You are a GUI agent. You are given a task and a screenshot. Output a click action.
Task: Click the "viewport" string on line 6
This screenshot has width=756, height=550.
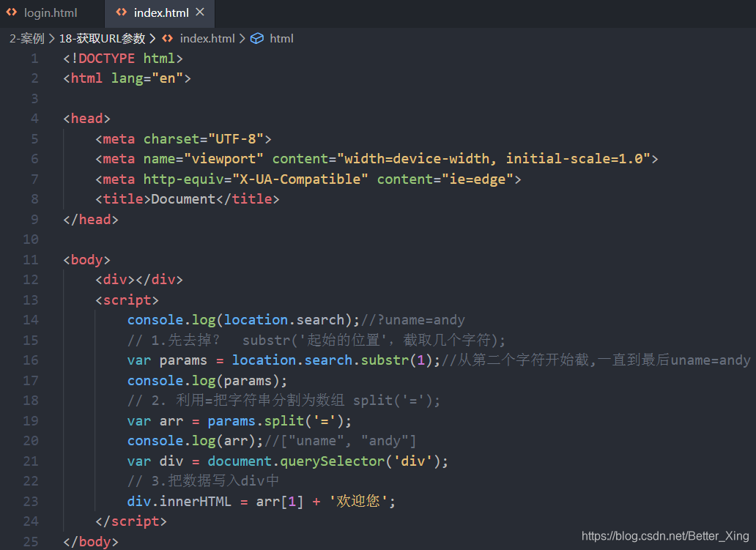pyautogui.click(x=223, y=159)
